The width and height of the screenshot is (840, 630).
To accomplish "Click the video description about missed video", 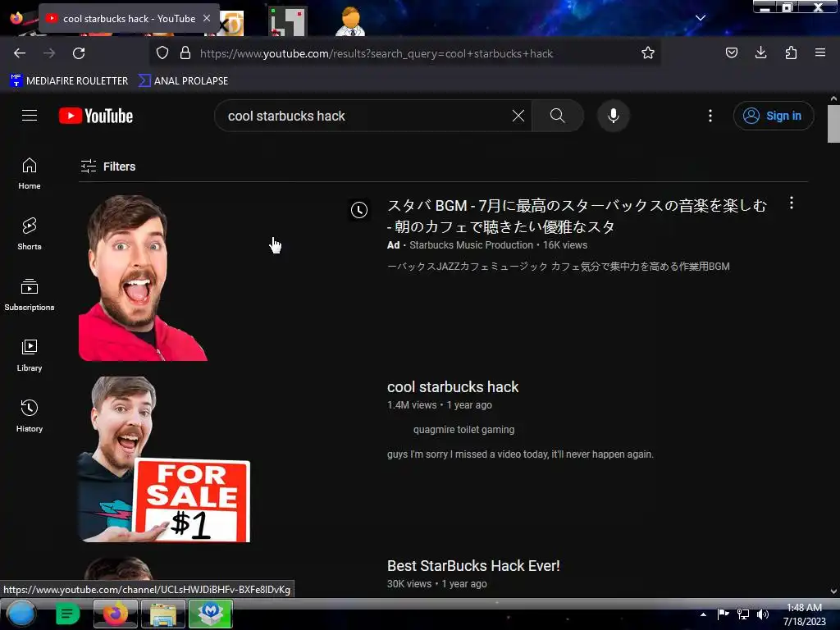I will (520, 454).
